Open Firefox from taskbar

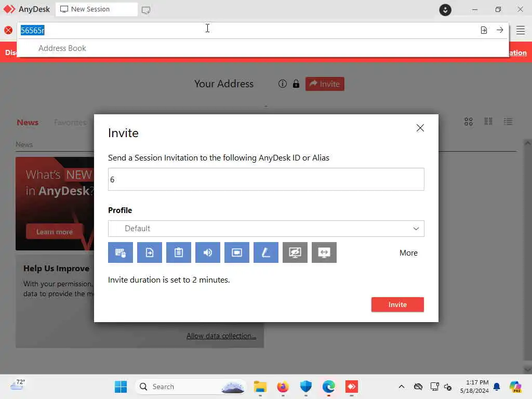[283, 387]
